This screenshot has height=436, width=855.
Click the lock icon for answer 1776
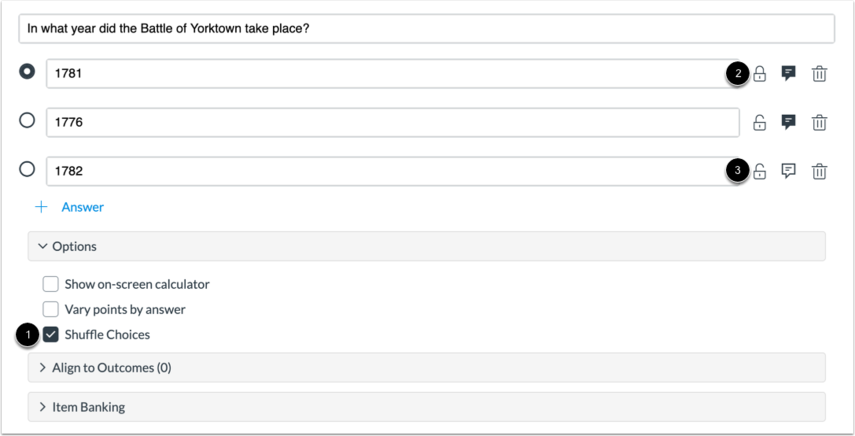point(760,122)
